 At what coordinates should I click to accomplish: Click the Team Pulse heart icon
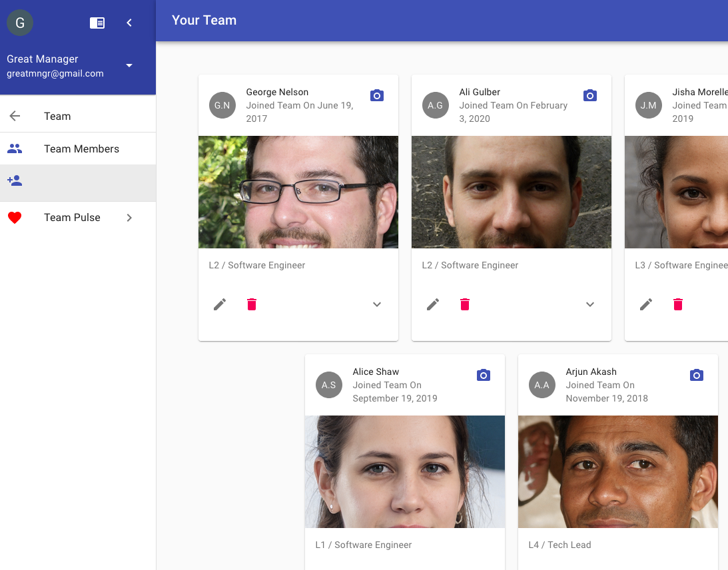tap(15, 218)
